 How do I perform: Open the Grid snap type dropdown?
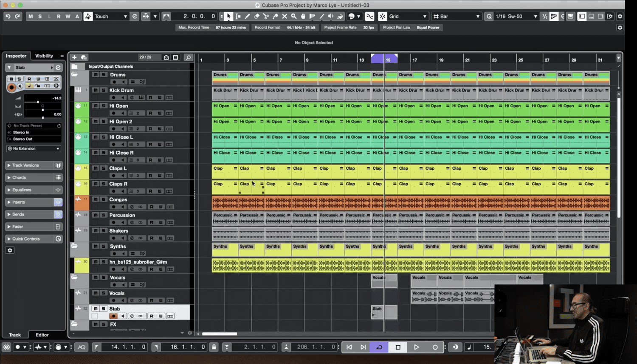coord(408,16)
